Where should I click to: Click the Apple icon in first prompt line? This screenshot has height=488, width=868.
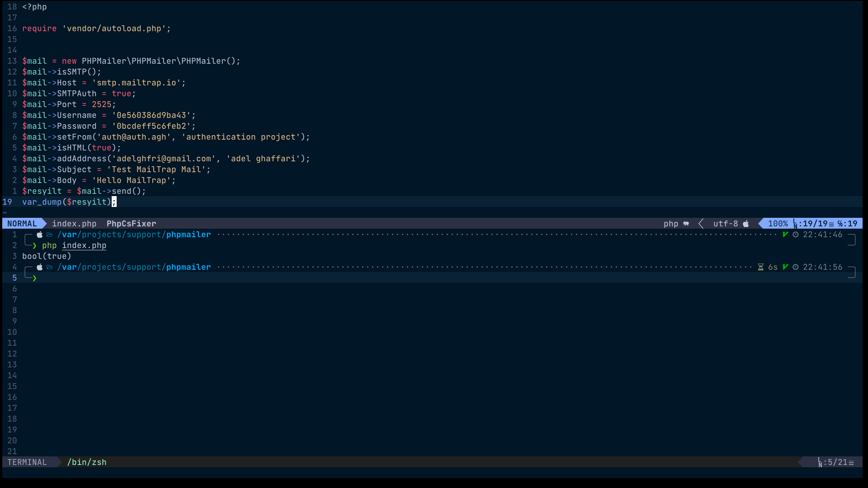click(40, 235)
